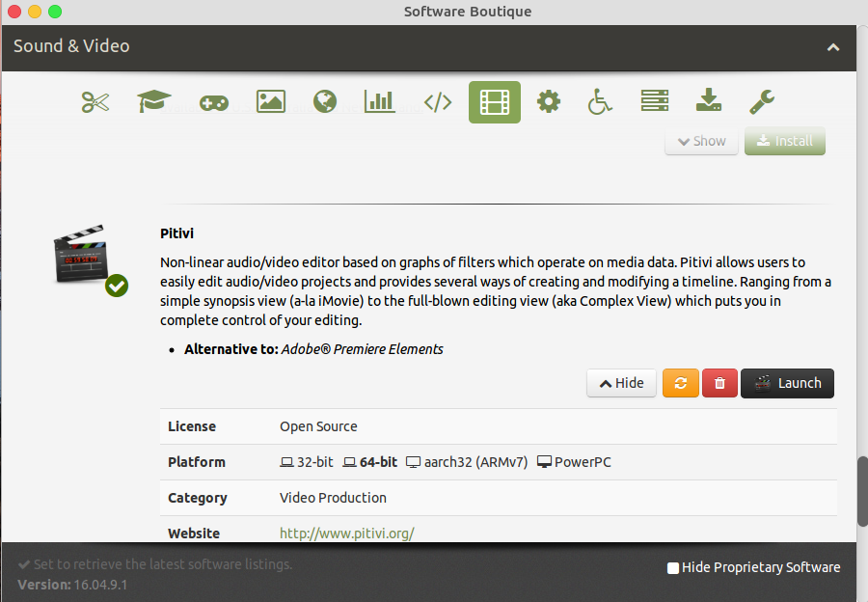Open the wrench fixes category icon
868x602 pixels.
click(x=762, y=102)
